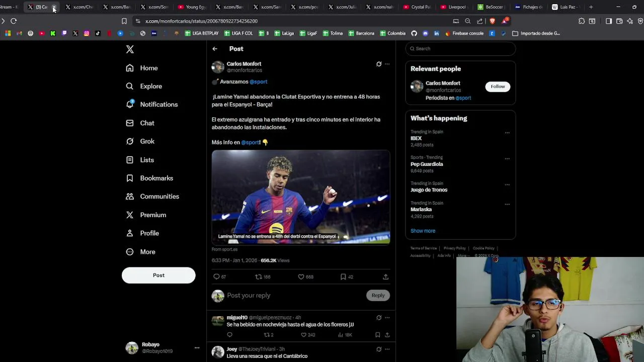Open Grok from the sidebar
Image resolution: width=644 pixels, height=362 pixels.
click(x=140, y=141)
